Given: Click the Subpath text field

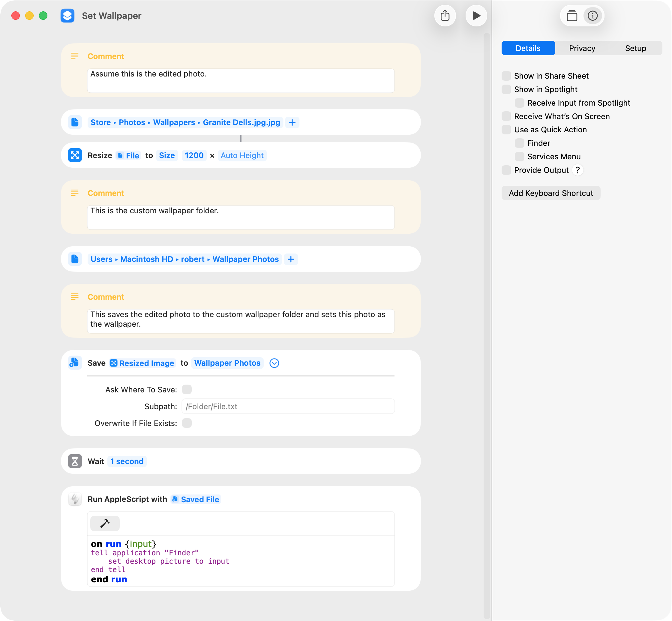Looking at the screenshot, I should pos(288,406).
